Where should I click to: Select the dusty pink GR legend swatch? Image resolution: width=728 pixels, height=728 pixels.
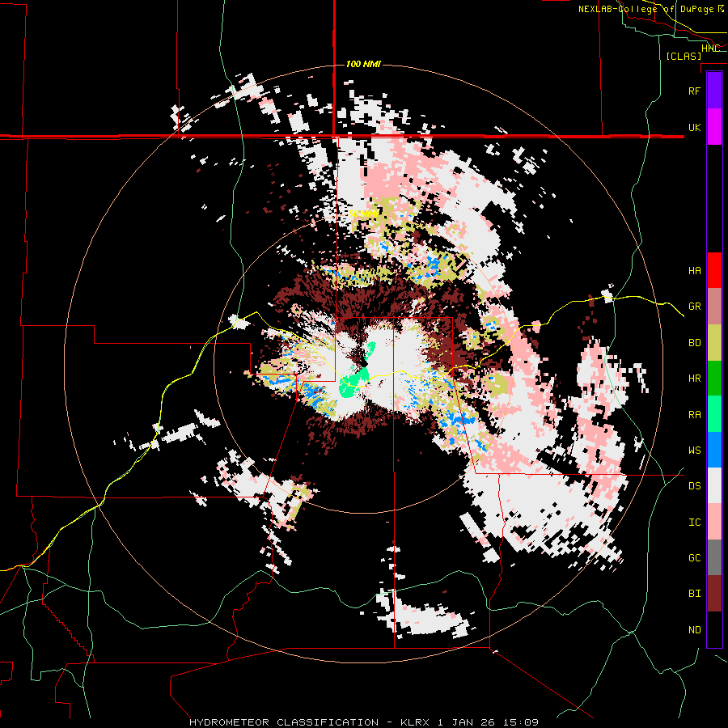coord(714,307)
